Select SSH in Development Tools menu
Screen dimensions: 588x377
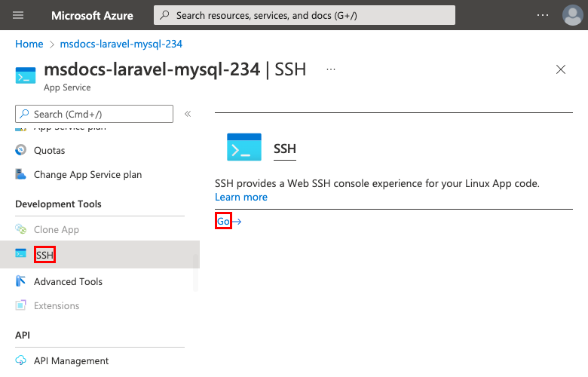[x=44, y=255]
